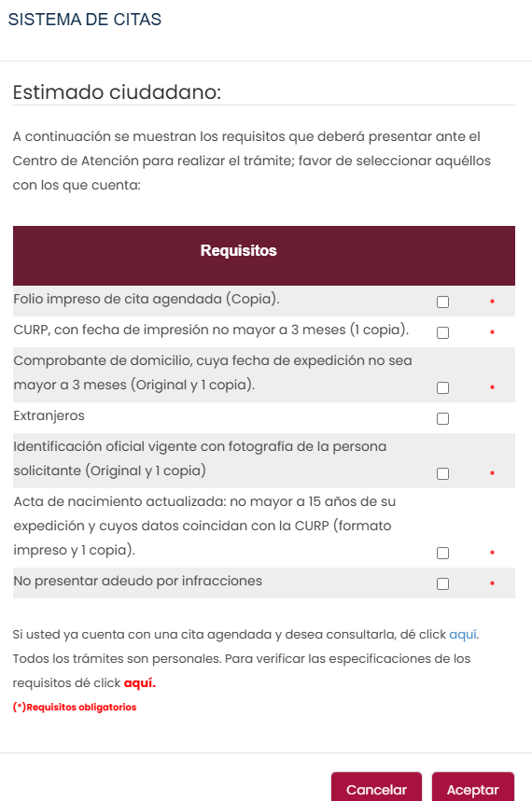Click the No presentar adeudo por infracciones text
Image resolution: width=532 pixels, height=801 pixels.
138,581
